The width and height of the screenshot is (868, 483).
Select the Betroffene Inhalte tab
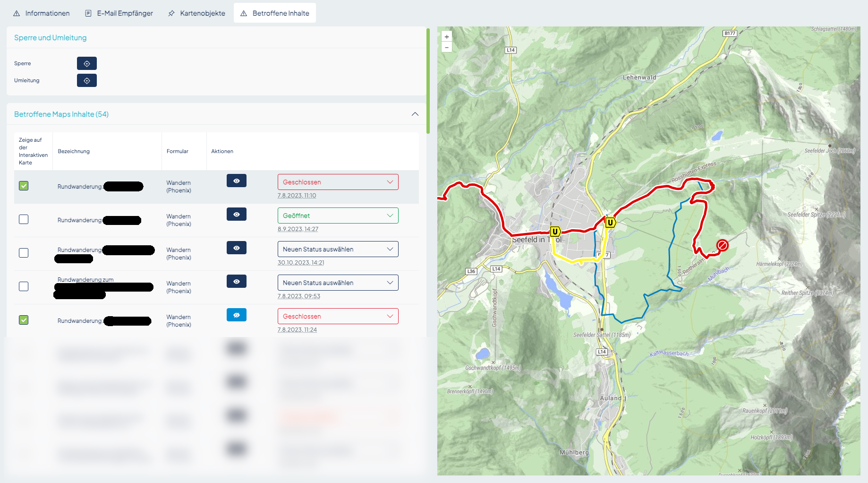[275, 13]
